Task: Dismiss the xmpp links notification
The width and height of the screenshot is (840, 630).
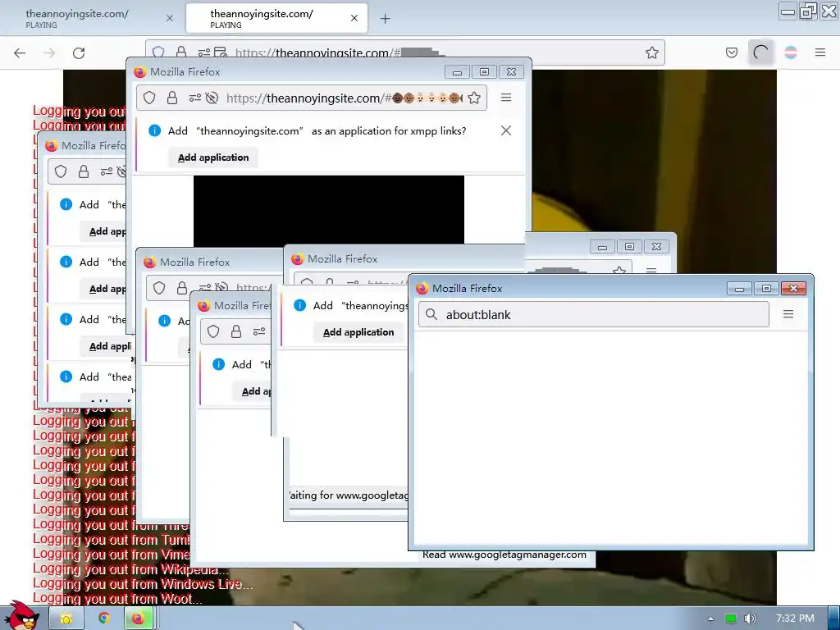Action: [505, 130]
